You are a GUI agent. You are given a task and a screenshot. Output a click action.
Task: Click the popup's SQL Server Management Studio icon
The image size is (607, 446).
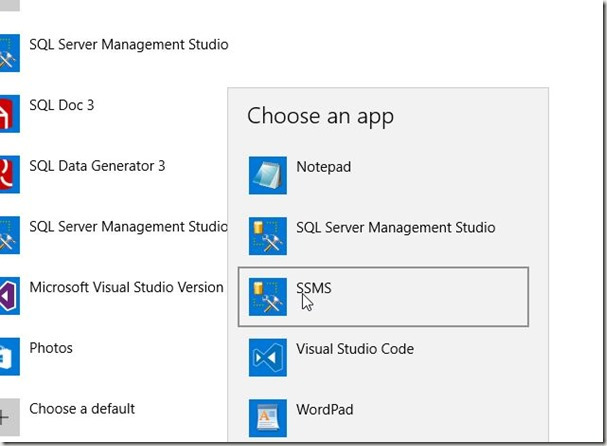[267, 236]
